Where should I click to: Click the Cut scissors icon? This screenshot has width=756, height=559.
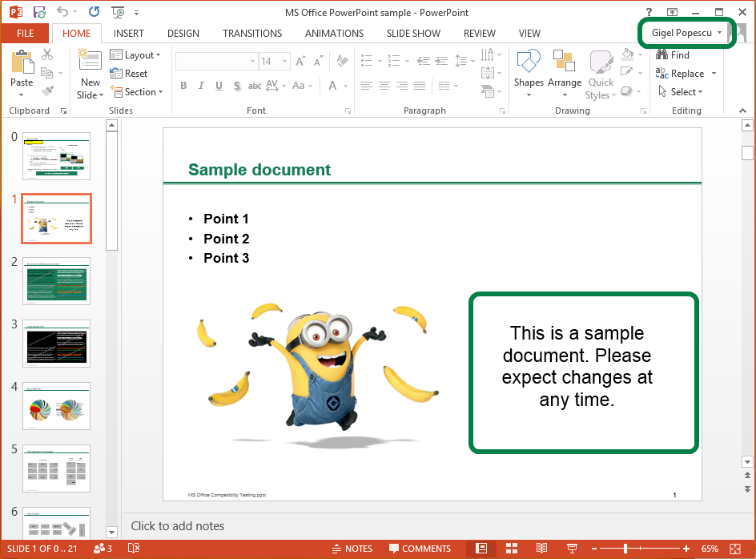coord(47,54)
